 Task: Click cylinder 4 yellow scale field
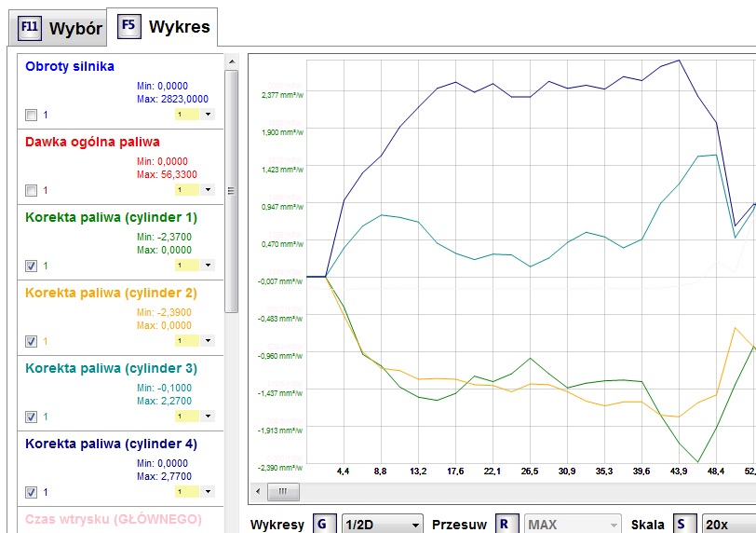[187, 491]
